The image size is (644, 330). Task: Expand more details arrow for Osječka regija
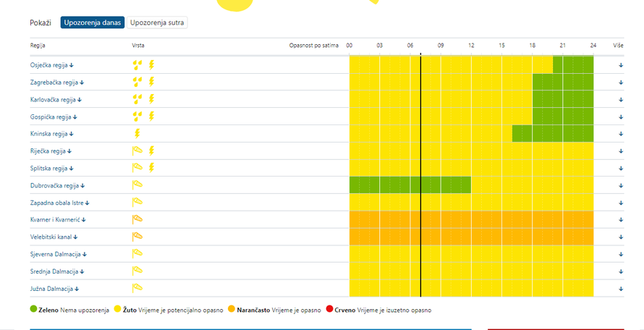pyautogui.click(x=621, y=65)
